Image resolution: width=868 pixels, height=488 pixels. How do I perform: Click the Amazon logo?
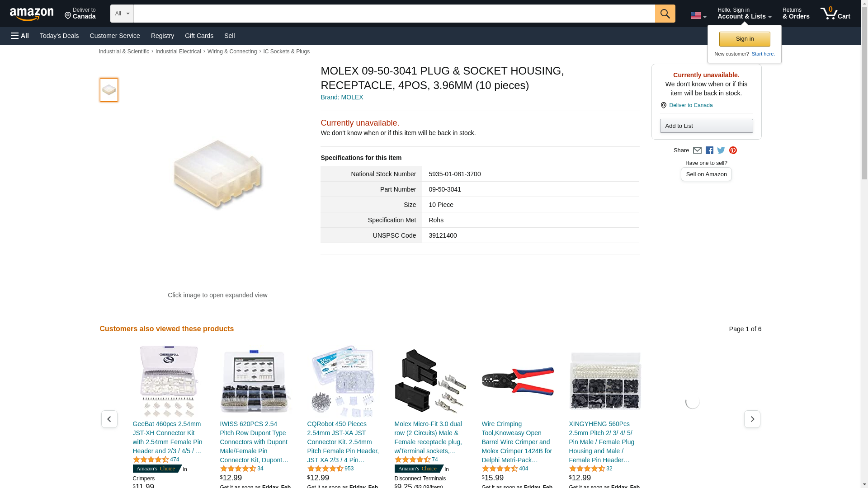[32, 14]
